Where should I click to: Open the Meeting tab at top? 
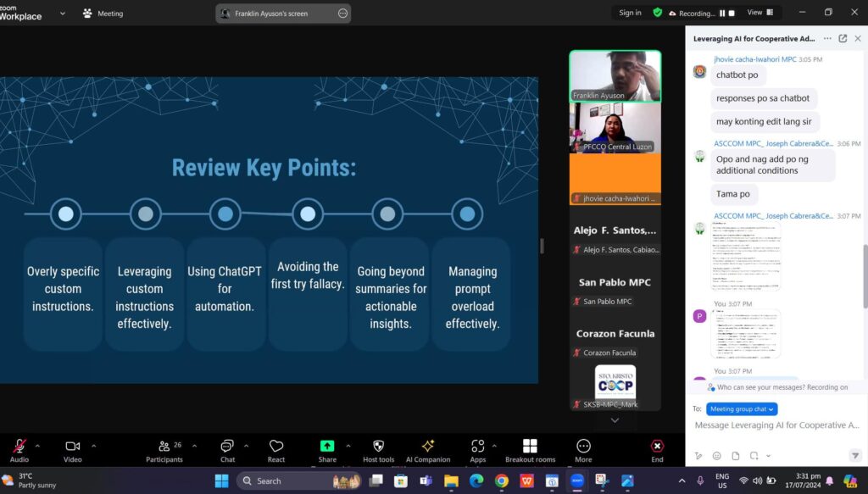pos(103,14)
